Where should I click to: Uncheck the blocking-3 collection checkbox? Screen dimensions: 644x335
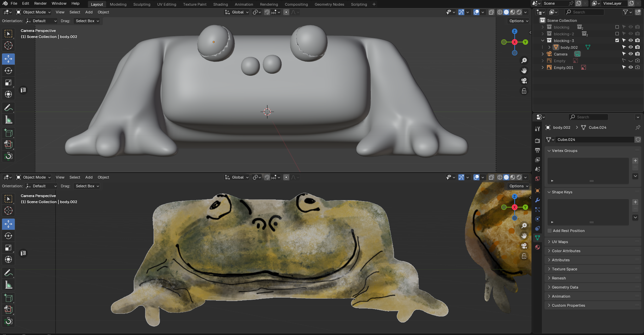(617, 40)
